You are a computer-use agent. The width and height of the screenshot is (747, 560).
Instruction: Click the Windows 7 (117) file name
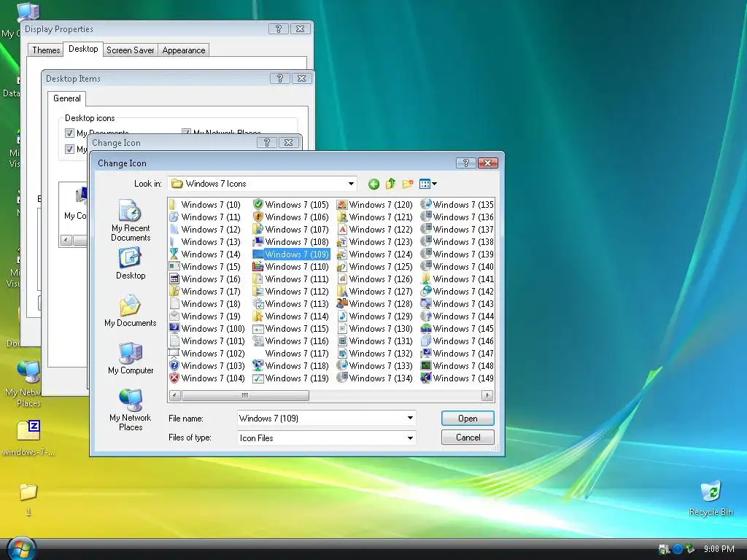coord(297,354)
